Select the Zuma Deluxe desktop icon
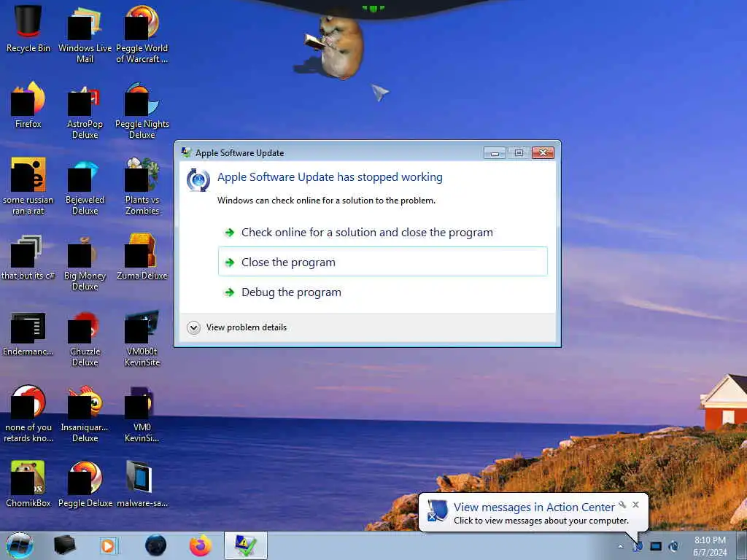 142,257
